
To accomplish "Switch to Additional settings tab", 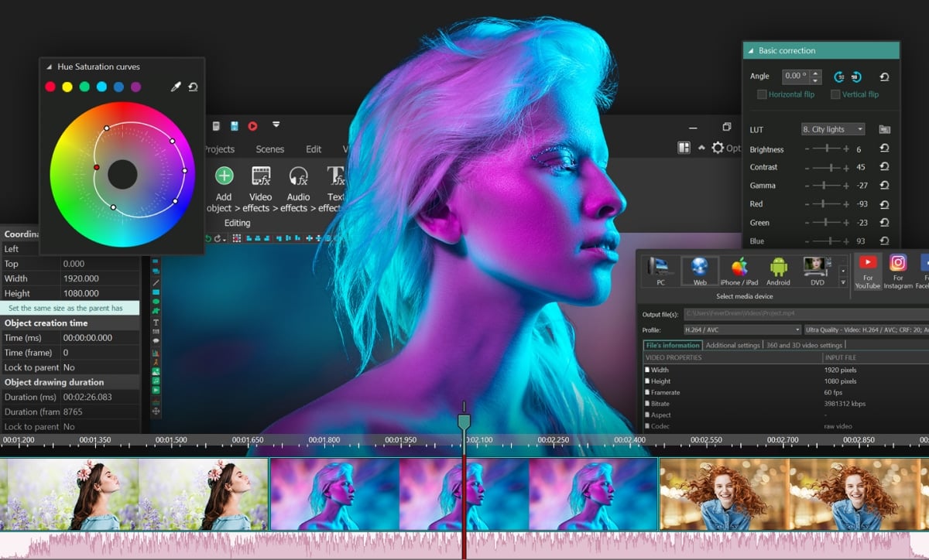I will (733, 345).
